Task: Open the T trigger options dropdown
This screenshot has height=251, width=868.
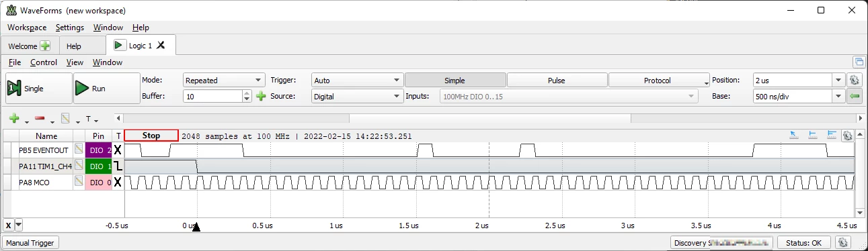Action: pyautogui.click(x=92, y=119)
